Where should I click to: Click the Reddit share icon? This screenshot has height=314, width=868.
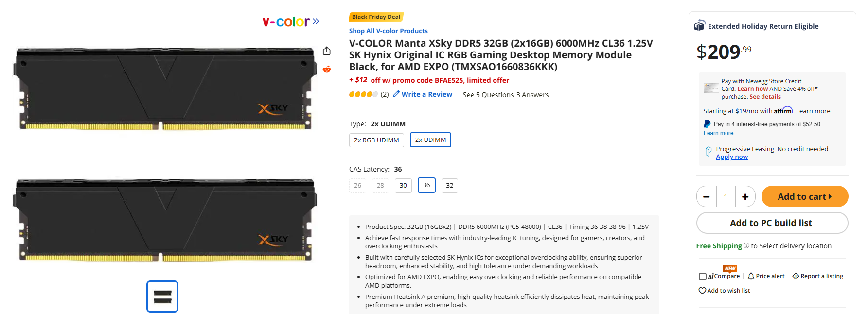327,70
